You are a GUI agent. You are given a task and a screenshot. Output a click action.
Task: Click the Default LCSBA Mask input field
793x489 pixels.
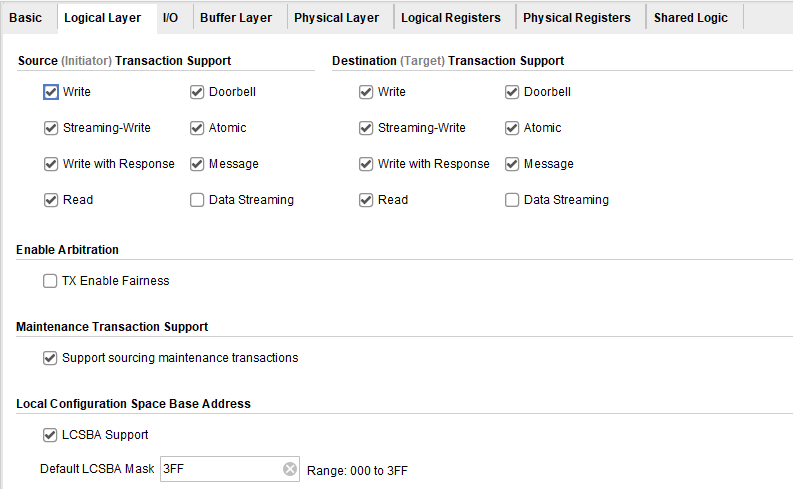pyautogui.click(x=222, y=469)
